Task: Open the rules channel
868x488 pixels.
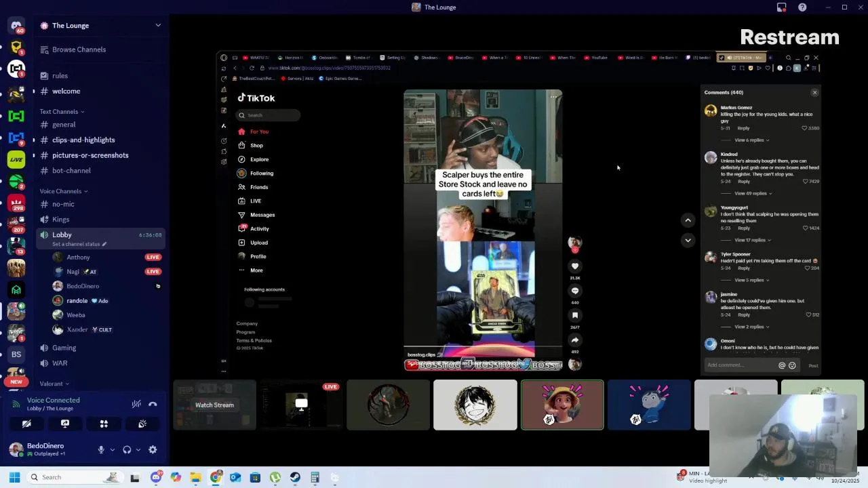Action: [x=60, y=76]
